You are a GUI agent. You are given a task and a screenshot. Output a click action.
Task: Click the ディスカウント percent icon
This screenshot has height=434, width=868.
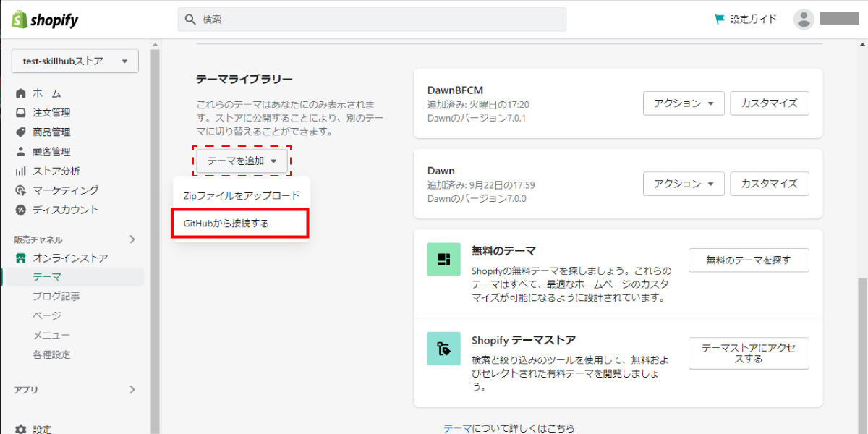tap(20, 210)
